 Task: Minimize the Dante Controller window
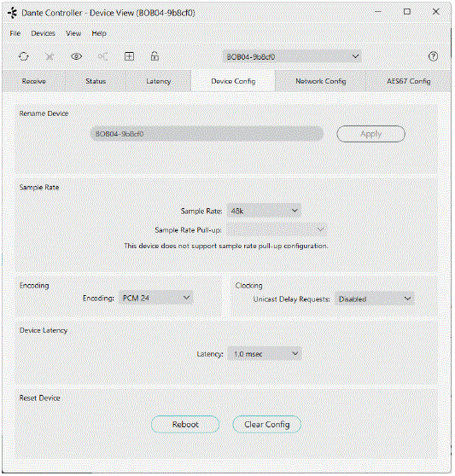378,12
